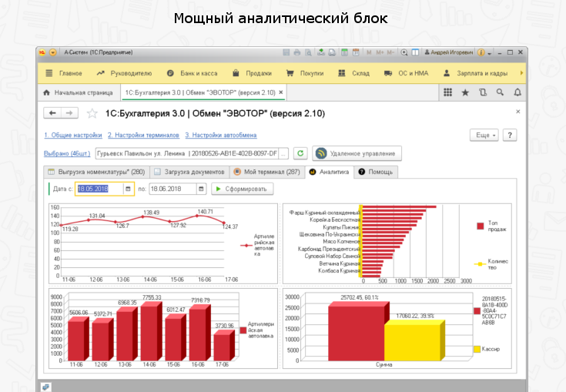The image size is (566, 392).
Task: Open the notifications bell icon
Action: coord(517,92)
